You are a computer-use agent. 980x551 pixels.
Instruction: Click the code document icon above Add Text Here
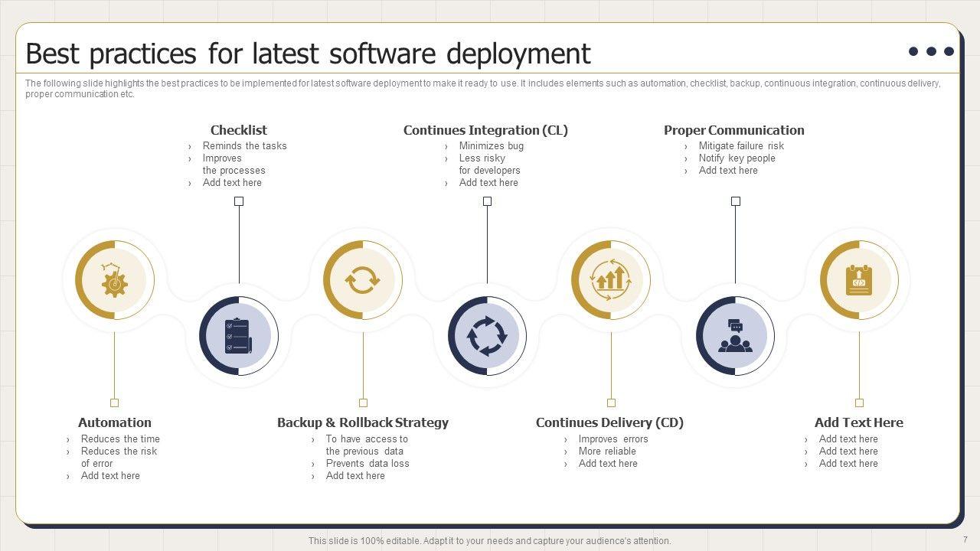(859, 281)
